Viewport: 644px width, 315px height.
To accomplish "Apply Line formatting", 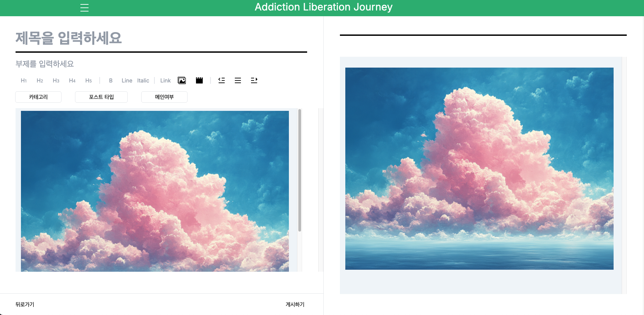I will coord(127,80).
